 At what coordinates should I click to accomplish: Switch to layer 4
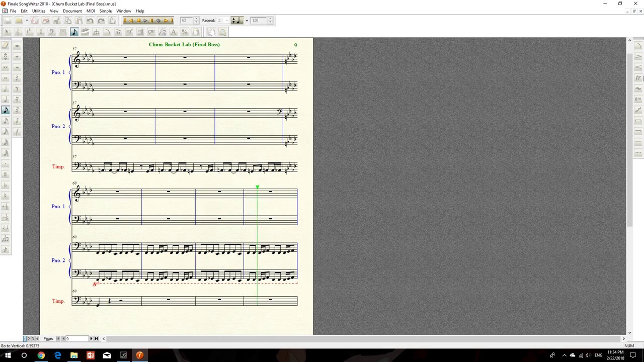(x=37, y=339)
